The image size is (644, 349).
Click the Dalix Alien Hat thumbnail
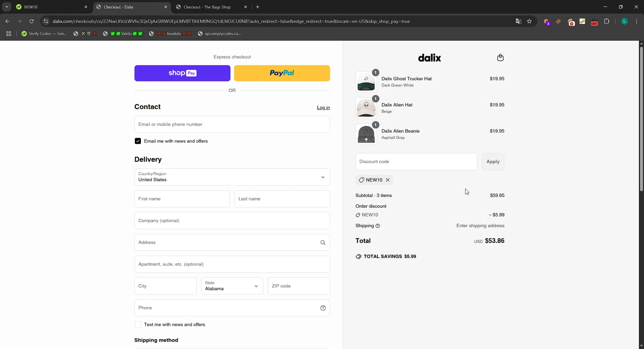pos(366,108)
